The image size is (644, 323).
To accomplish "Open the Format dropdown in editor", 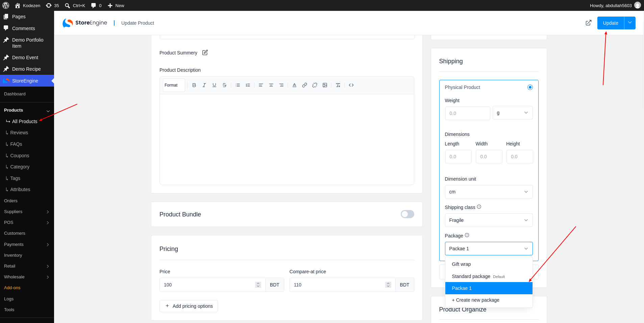I will point(174,85).
